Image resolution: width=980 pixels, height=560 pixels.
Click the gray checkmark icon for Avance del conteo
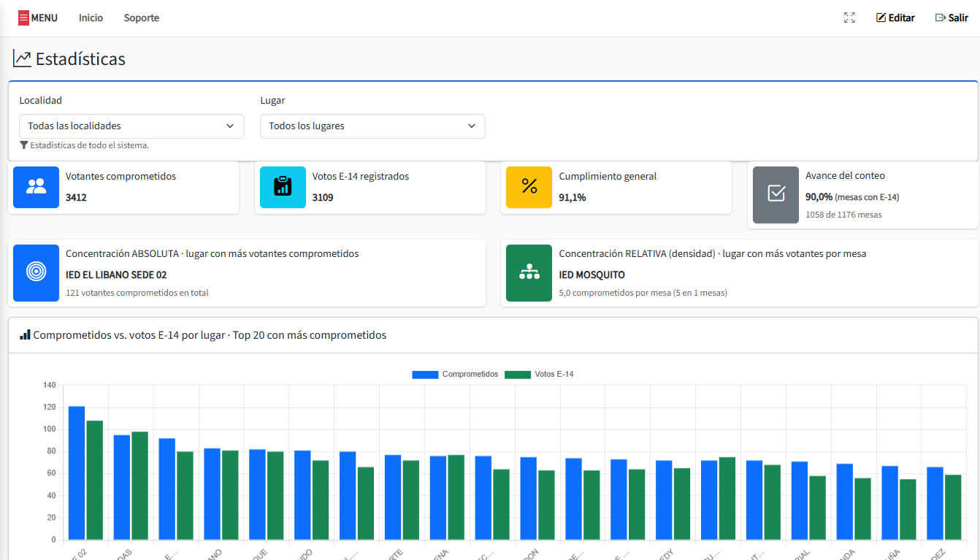[x=776, y=194]
